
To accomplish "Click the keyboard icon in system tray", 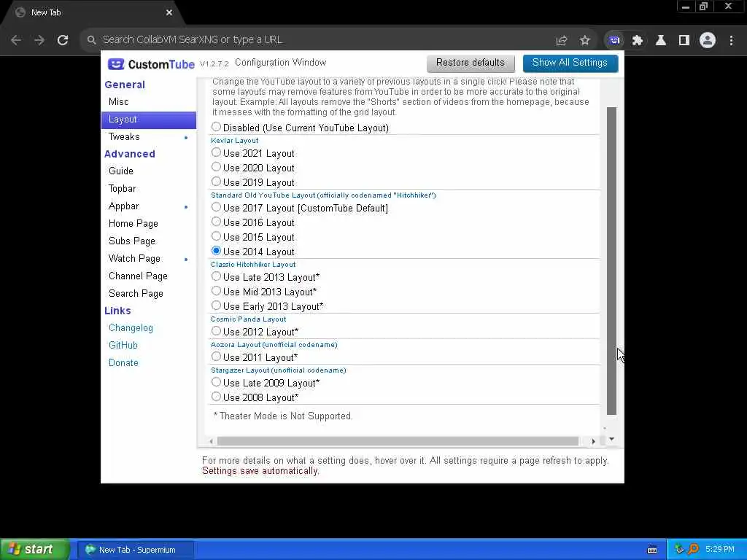I will pos(652,550).
